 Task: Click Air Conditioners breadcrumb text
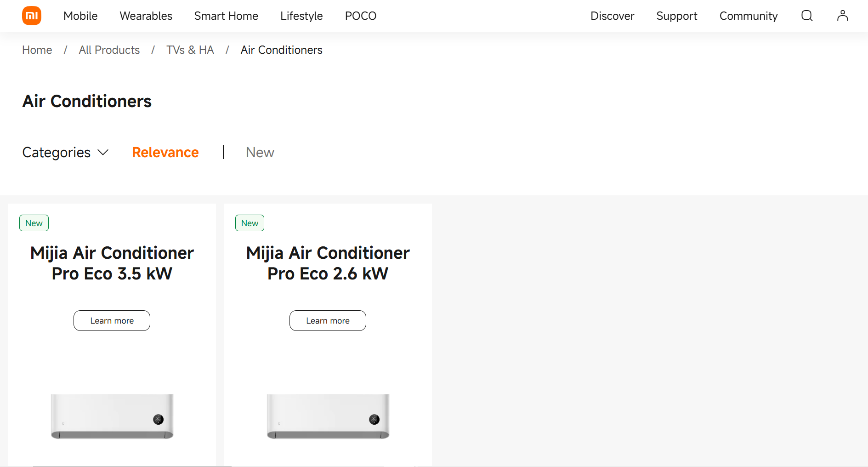281,50
